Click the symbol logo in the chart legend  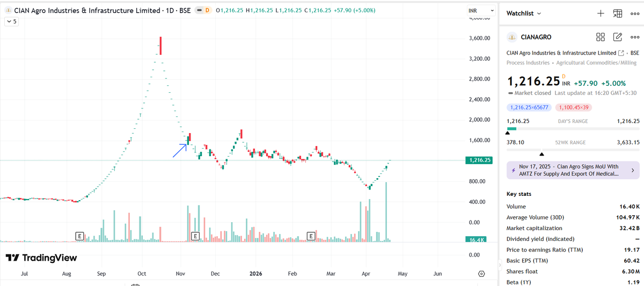pyautogui.click(x=8, y=11)
